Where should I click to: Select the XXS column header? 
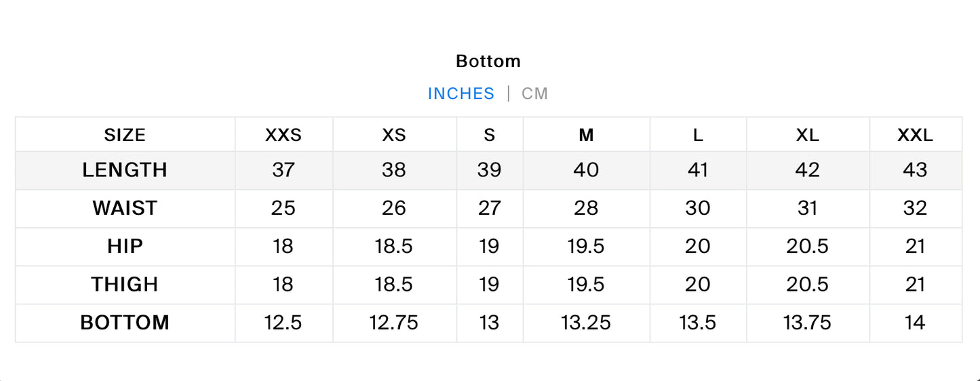283,135
